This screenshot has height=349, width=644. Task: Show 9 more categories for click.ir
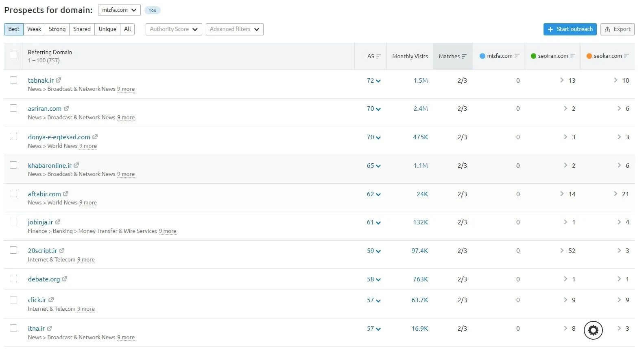coord(86,309)
